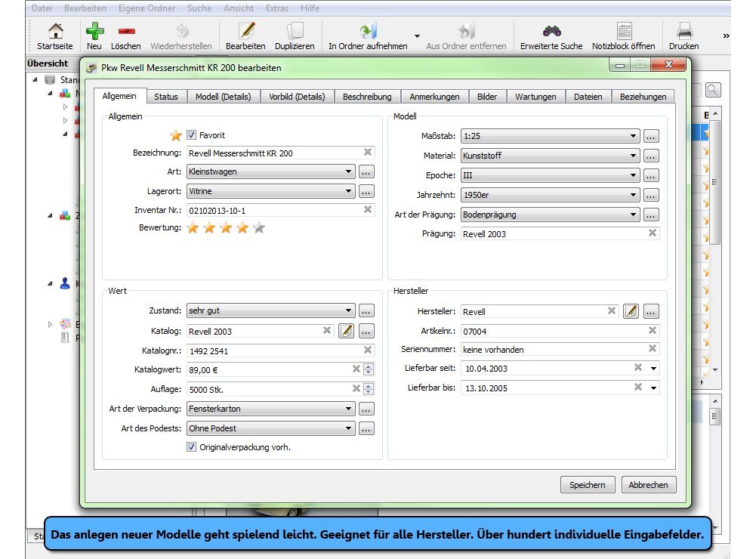The image size is (756, 559).
Task: Open the Beschreibung tab
Action: [367, 97]
